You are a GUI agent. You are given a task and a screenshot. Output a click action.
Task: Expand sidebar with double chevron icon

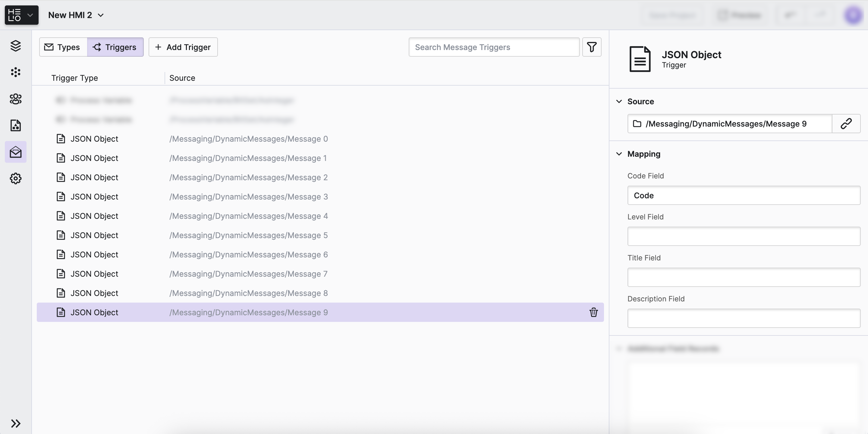pos(15,423)
